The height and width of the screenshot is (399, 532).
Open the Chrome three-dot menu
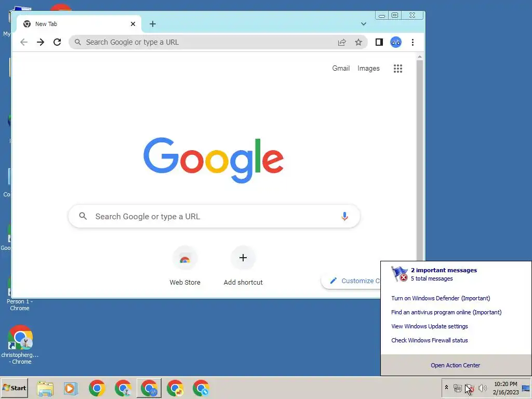(413, 42)
